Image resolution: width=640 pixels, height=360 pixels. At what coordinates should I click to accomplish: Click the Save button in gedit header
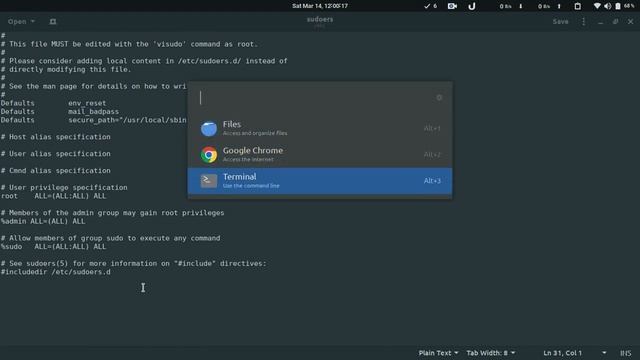point(560,22)
